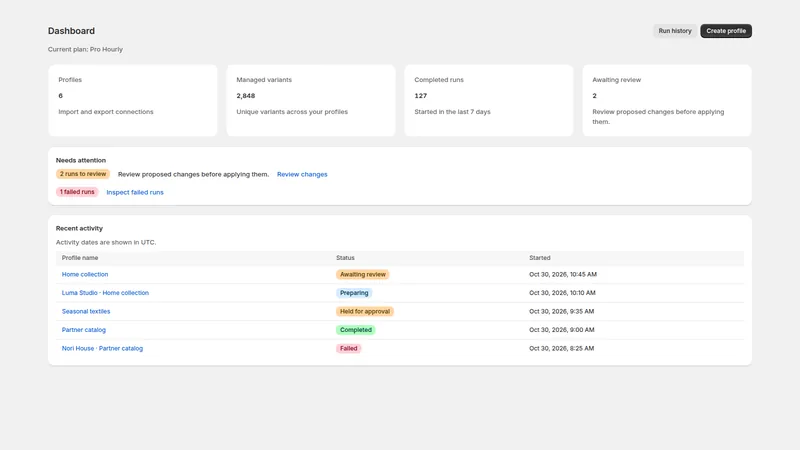Screen dimensions: 800x450
Task: Click the Awaiting review status badge
Action: pyautogui.click(x=363, y=274)
